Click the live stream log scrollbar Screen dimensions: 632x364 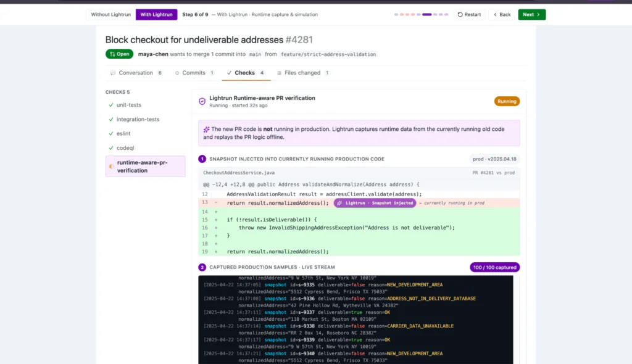pos(517,320)
